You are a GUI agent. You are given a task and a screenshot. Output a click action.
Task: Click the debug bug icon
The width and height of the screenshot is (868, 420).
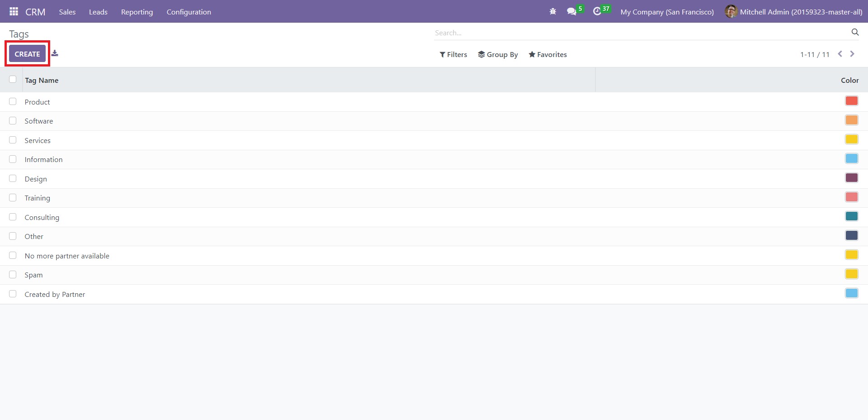coord(552,11)
